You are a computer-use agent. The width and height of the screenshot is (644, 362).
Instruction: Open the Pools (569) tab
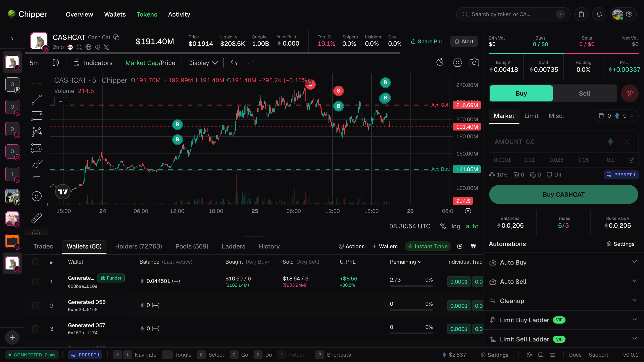tap(192, 246)
